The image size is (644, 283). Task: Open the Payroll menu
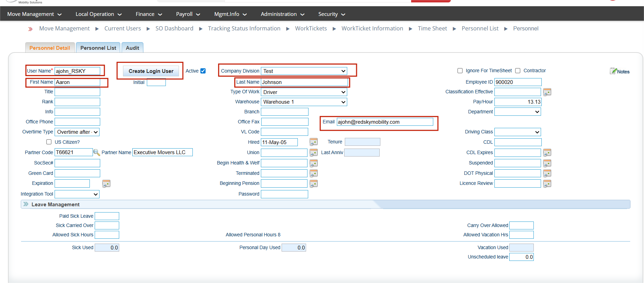(x=188, y=14)
